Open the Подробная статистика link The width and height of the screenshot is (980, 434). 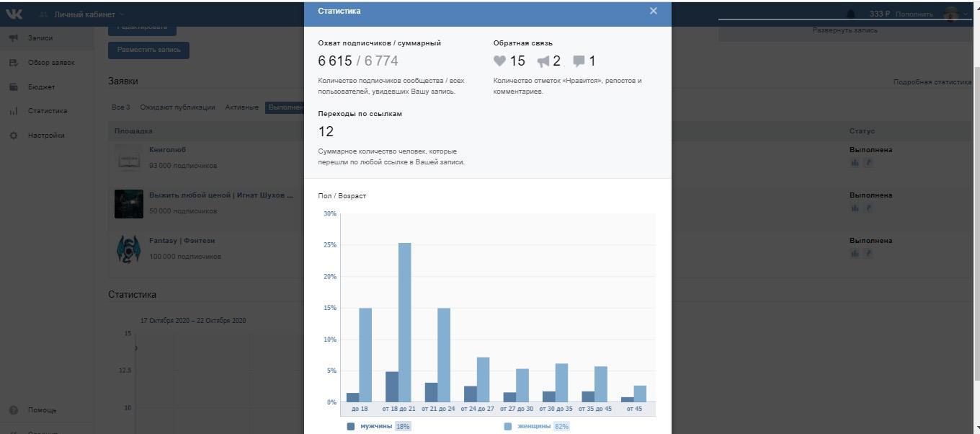[x=932, y=82]
